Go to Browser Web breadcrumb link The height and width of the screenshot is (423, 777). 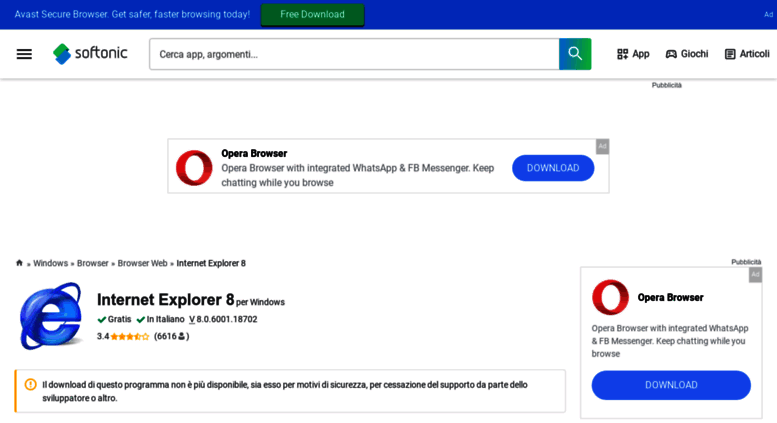tap(142, 263)
